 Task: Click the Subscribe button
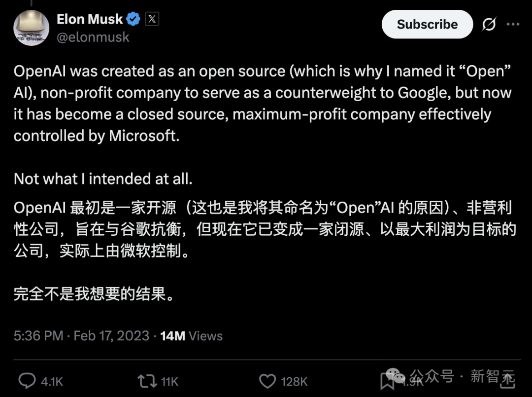[x=427, y=24]
